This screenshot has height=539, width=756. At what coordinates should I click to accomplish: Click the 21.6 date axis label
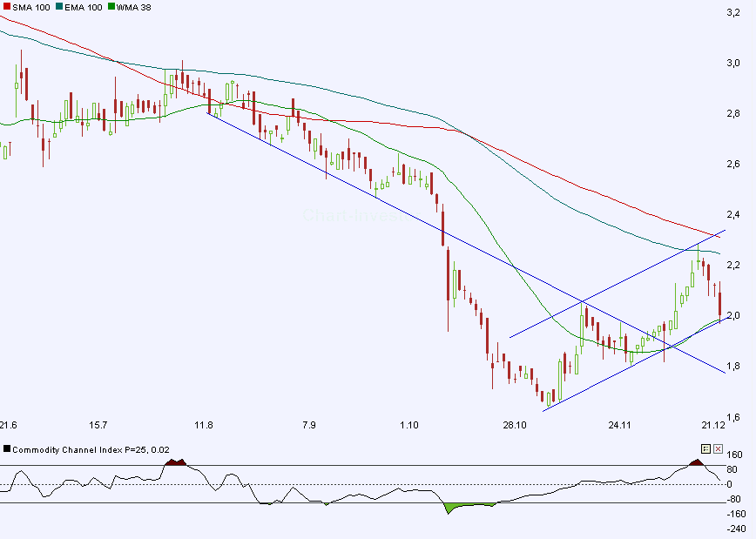point(8,425)
